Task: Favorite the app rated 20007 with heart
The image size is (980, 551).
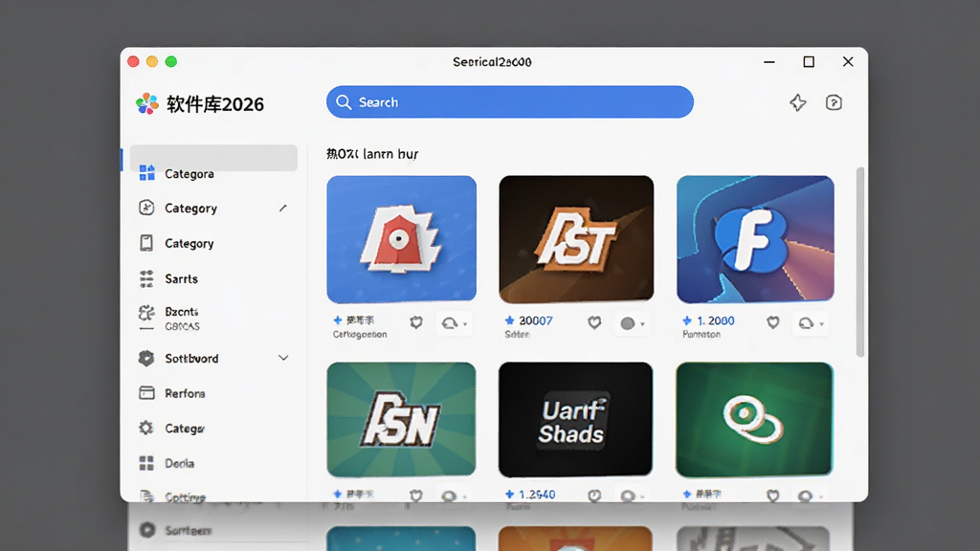Action: point(594,322)
